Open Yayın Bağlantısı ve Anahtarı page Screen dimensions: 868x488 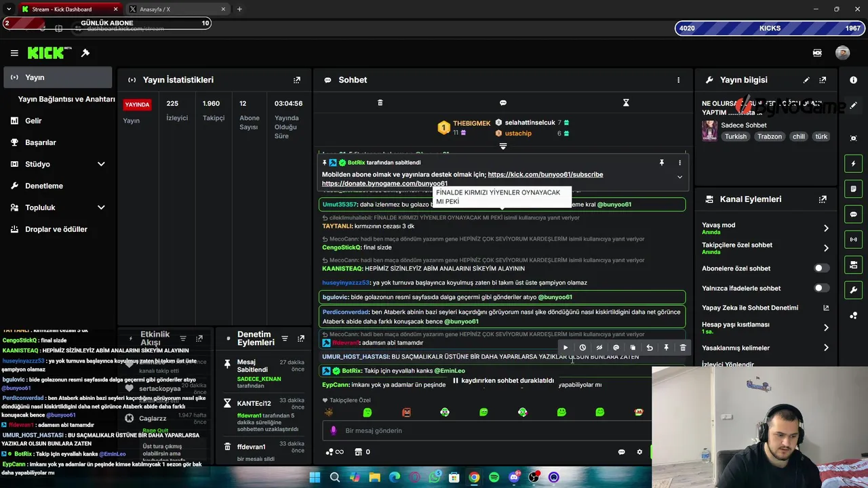pos(66,99)
